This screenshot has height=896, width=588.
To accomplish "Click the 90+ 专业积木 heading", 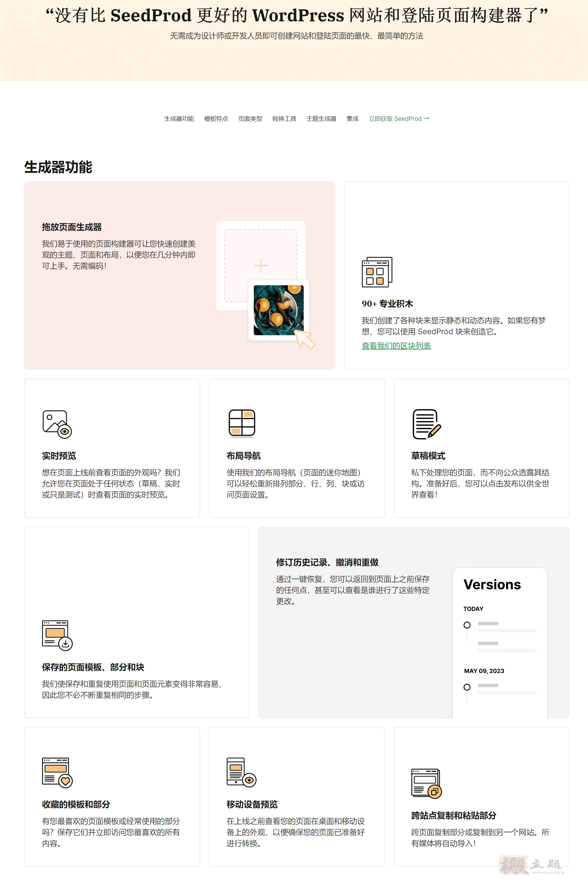I will pos(387,304).
